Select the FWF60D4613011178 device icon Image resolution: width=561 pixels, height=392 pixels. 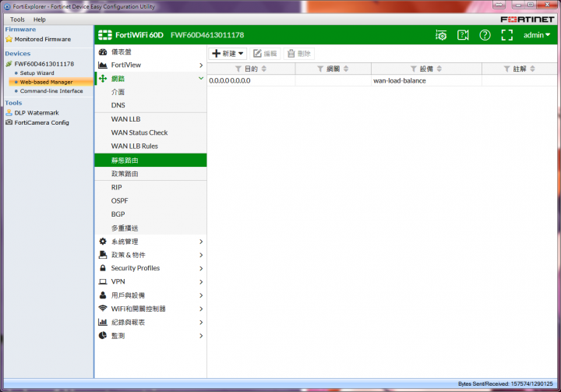pos(9,64)
